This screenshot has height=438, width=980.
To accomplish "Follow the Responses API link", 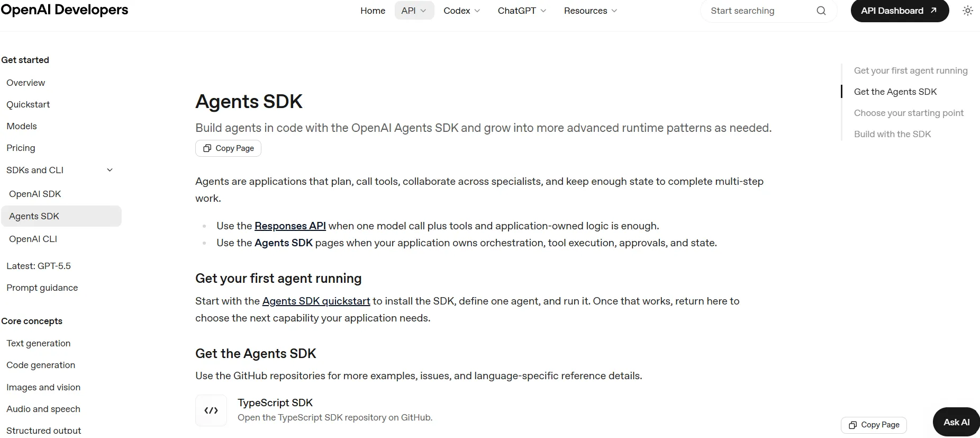I will (290, 226).
